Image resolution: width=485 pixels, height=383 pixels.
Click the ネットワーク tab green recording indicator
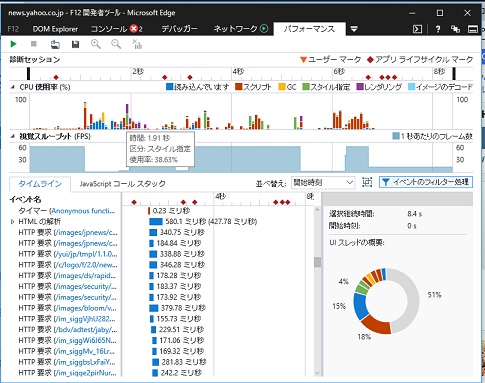[264, 29]
